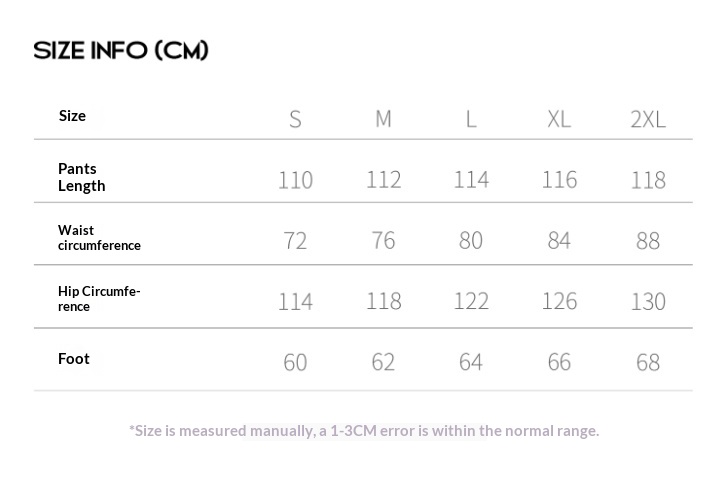Click the Waist circumference row label

99,238
